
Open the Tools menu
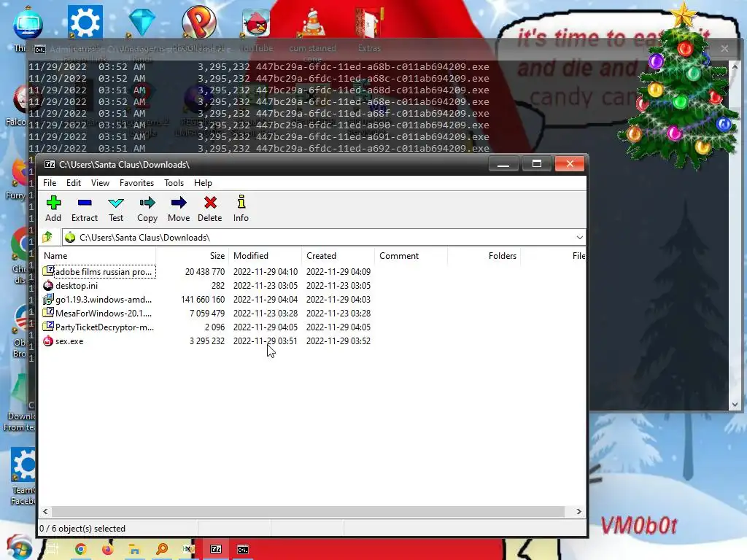point(174,183)
